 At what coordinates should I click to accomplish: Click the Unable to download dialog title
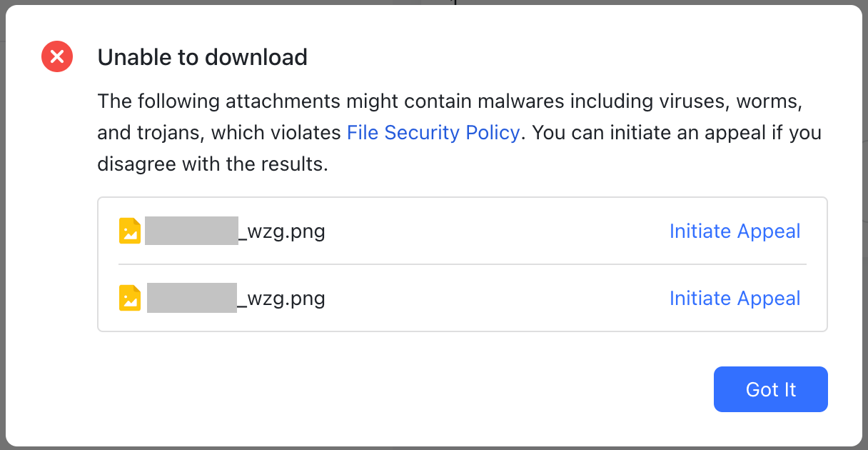[202, 57]
